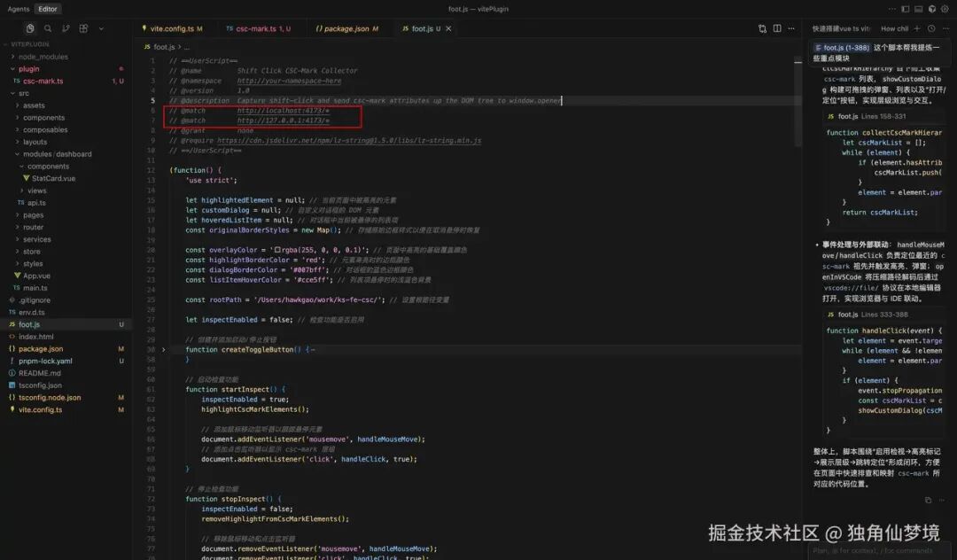Open the chat tab starting with 'How chil'
The height and width of the screenshot is (560, 957).
tap(894, 28)
